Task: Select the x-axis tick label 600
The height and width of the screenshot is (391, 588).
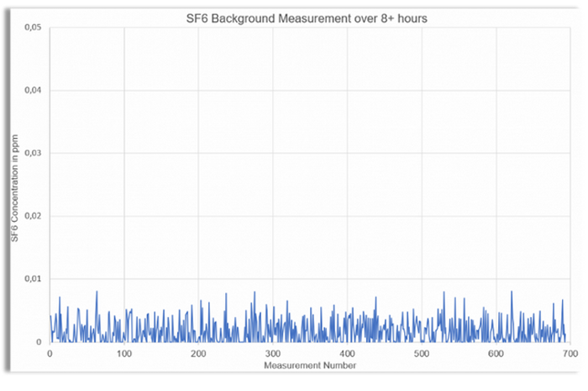Action: (x=496, y=355)
